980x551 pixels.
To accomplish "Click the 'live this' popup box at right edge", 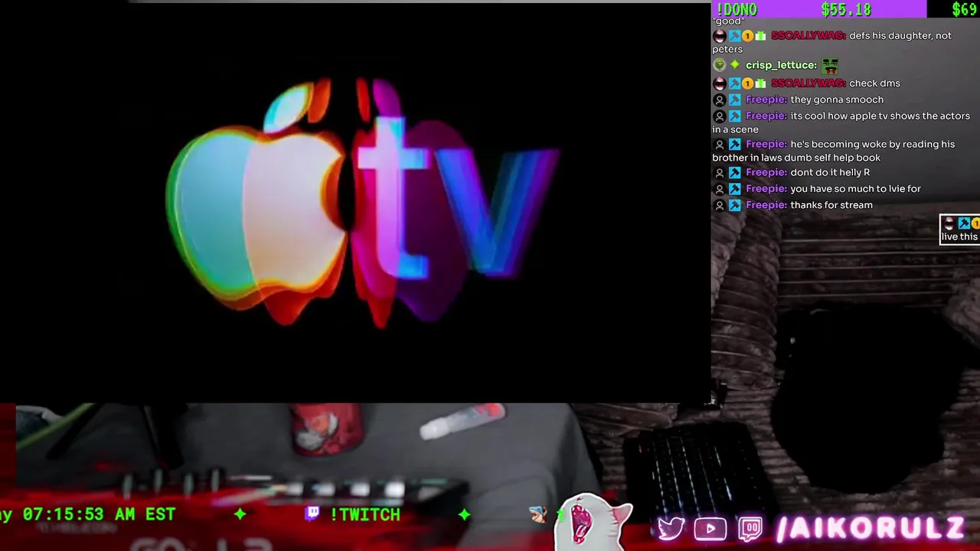I will pos(959,230).
